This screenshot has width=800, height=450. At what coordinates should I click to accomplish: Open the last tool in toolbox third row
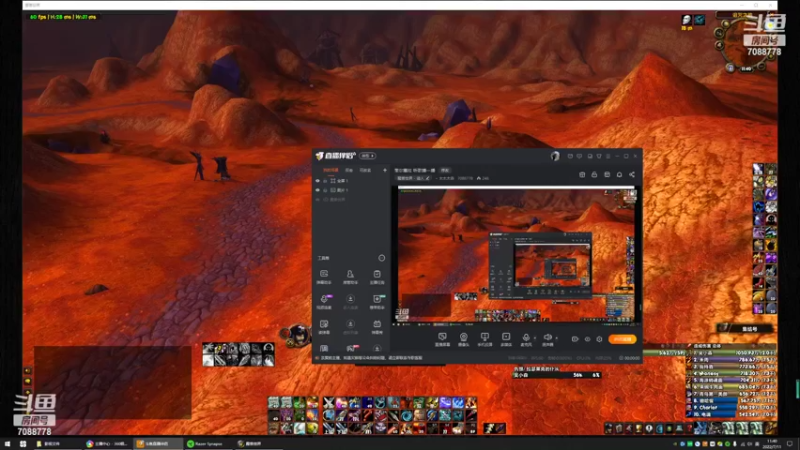pyautogui.click(x=377, y=327)
